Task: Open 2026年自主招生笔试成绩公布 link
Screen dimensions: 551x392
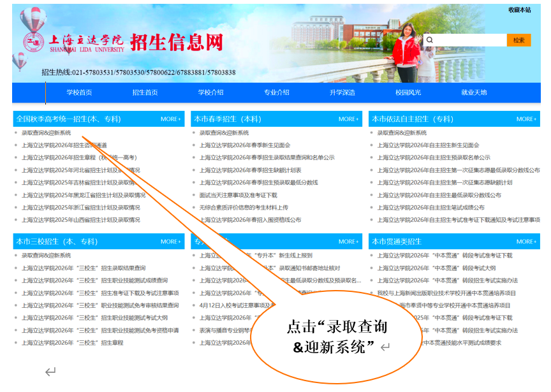Action: pos(431,208)
